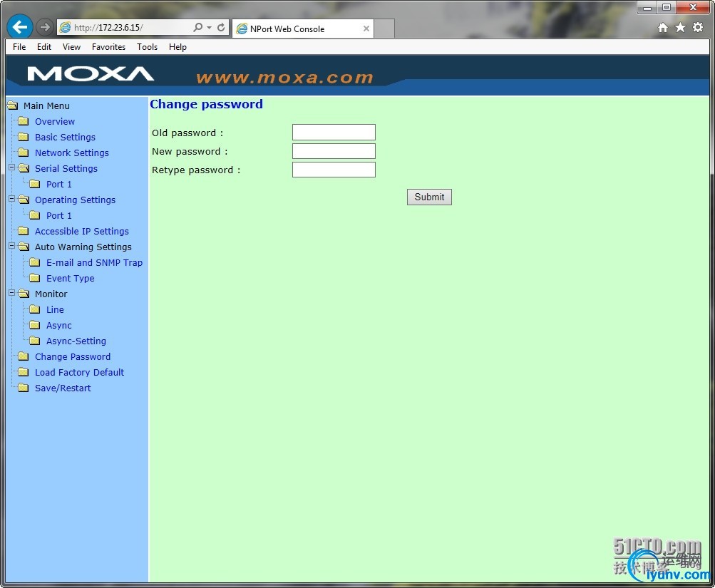The width and height of the screenshot is (715, 588).
Task: Click the Load Factory Default folder icon
Action: pyautogui.click(x=24, y=372)
